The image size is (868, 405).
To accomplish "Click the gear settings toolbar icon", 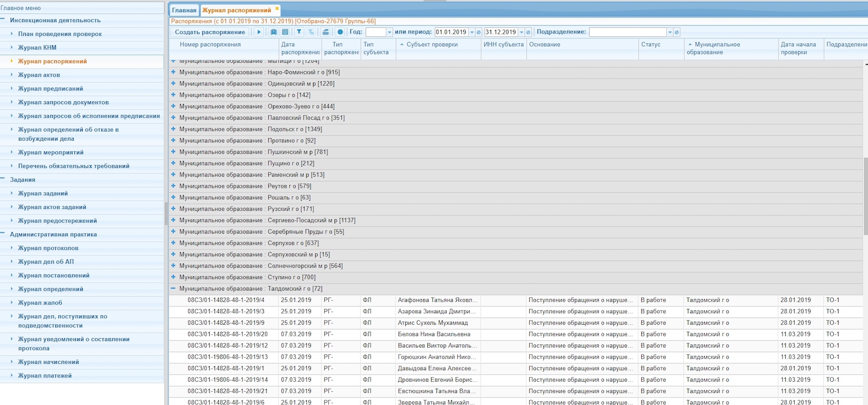I will [340, 32].
